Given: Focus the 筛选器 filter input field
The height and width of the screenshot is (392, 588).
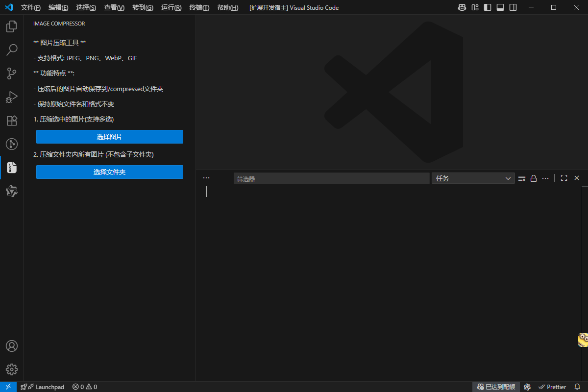Looking at the screenshot, I should 331,179.
